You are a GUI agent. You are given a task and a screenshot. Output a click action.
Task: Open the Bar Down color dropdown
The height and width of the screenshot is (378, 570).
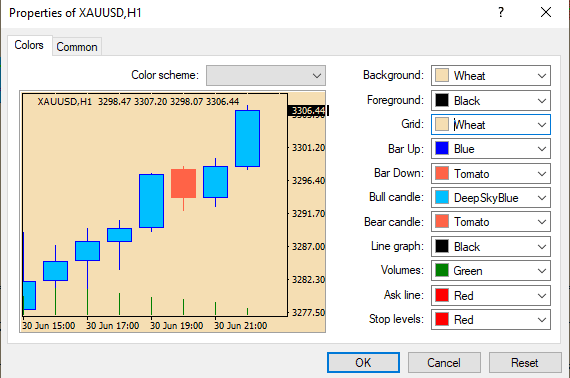click(x=491, y=173)
